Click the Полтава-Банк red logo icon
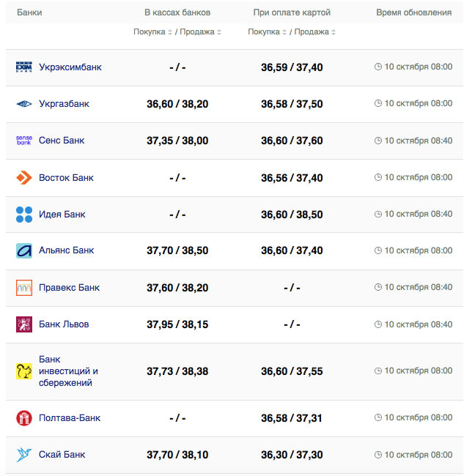 coord(24,418)
